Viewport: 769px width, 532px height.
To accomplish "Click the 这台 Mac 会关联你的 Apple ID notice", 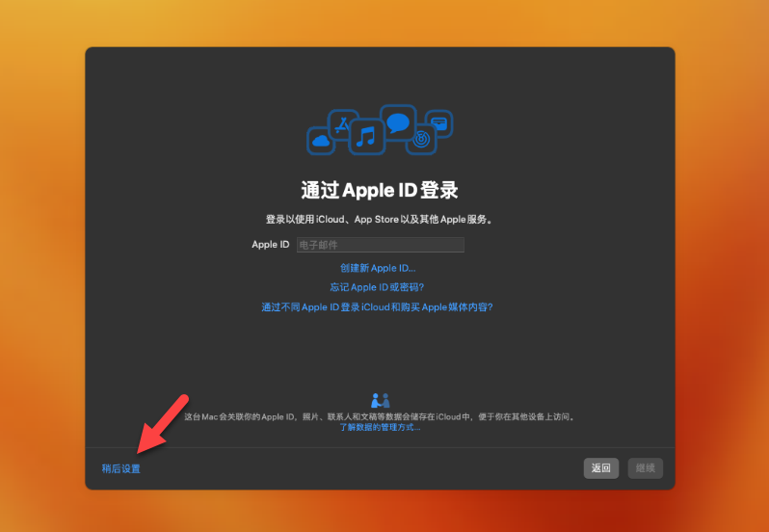I will coord(380,417).
